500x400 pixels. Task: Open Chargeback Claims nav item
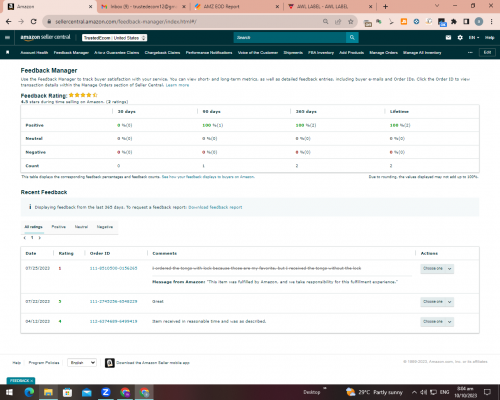162,53
